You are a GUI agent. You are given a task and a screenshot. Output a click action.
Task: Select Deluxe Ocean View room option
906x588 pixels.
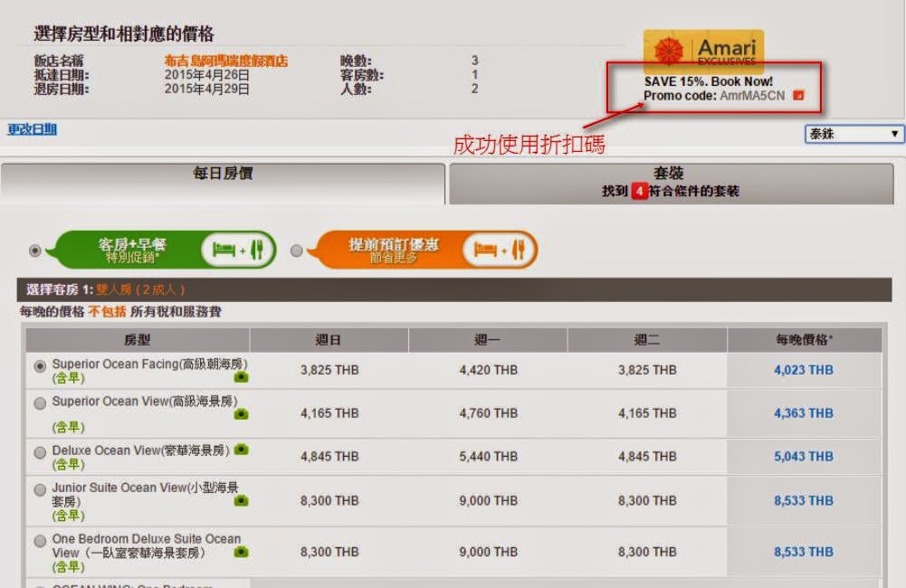(40, 451)
